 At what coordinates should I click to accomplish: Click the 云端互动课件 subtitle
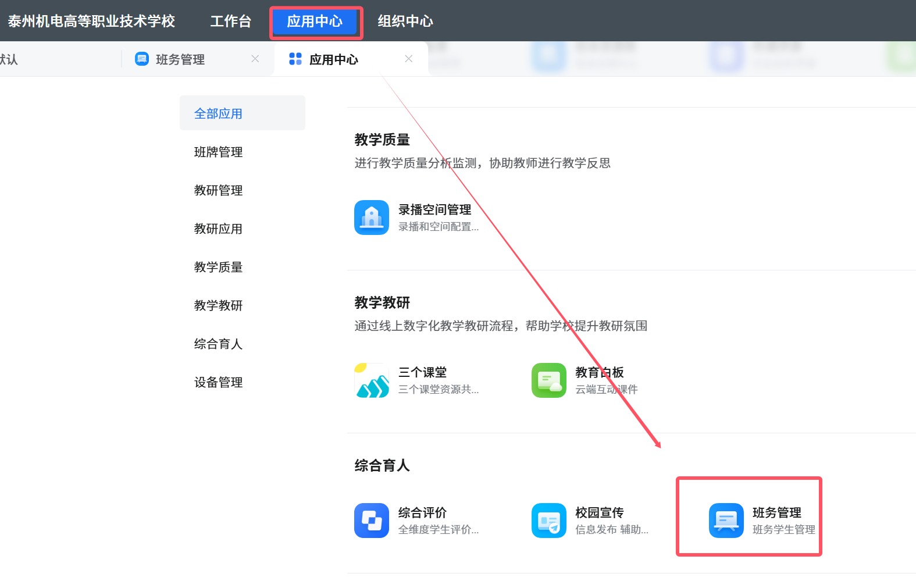tap(607, 389)
